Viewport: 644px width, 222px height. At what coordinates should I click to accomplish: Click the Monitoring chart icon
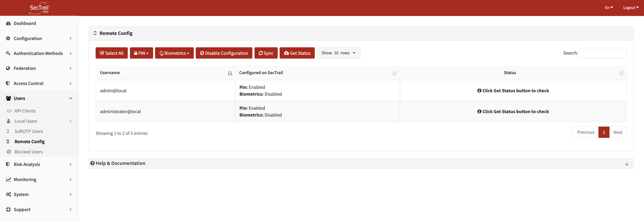(9, 180)
